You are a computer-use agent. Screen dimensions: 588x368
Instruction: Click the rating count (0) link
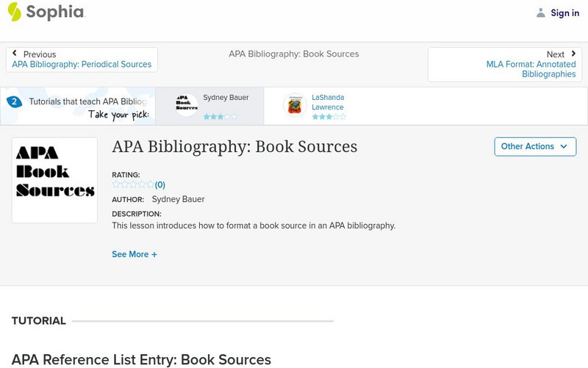160,185
